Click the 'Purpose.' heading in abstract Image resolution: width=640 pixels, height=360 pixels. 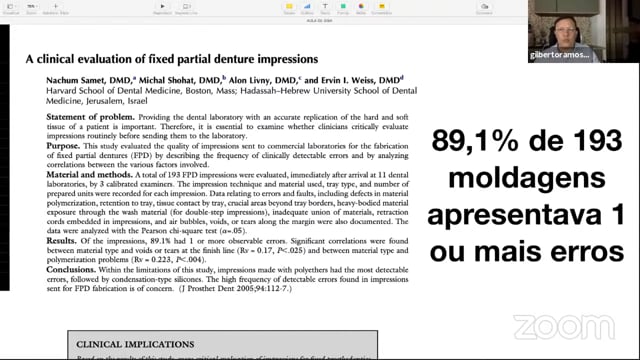pos(63,146)
